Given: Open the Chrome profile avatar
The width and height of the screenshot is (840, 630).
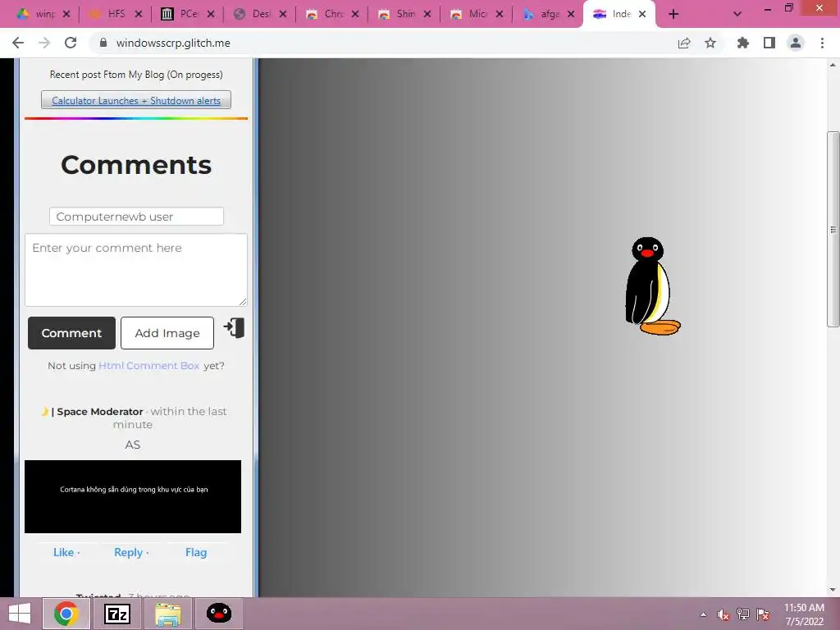Looking at the screenshot, I should (796, 43).
